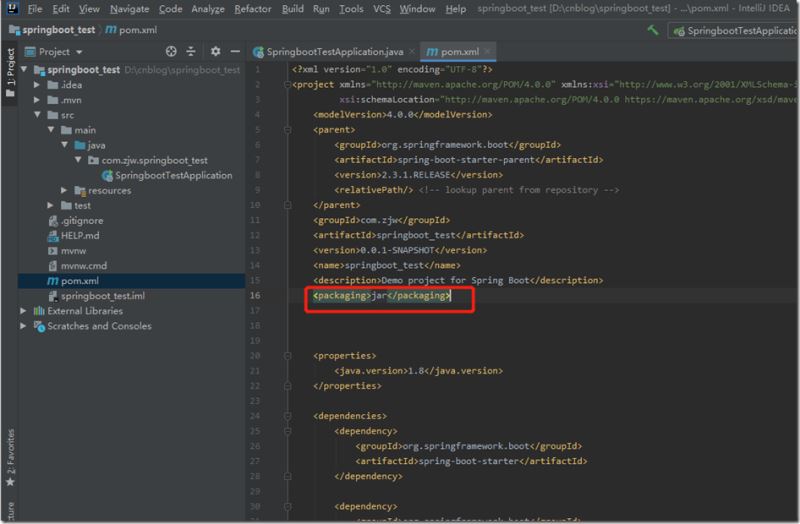Open the Refactor menu
The width and height of the screenshot is (800, 524).
(x=252, y=9)
